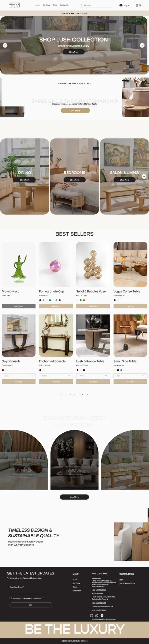Click the Log In user avatar icon

point(121,5)
